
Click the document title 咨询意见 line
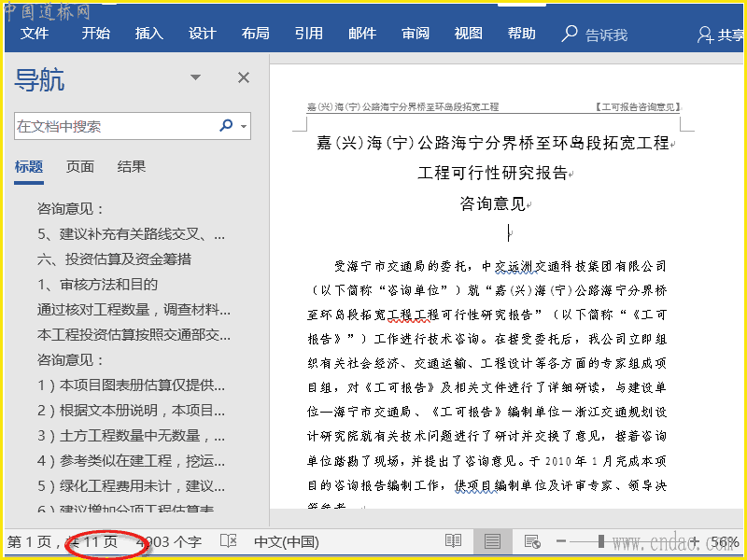tap(493, 204)
